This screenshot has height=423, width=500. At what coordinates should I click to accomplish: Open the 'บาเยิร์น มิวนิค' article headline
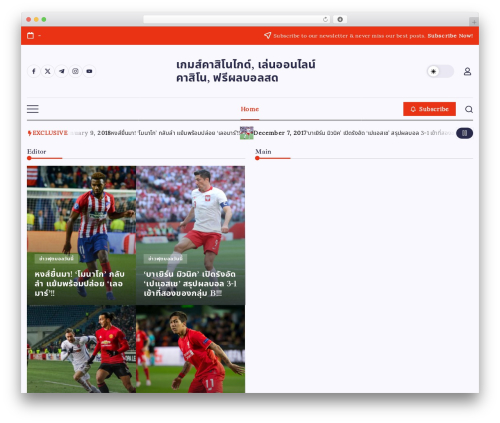(190, 283)
